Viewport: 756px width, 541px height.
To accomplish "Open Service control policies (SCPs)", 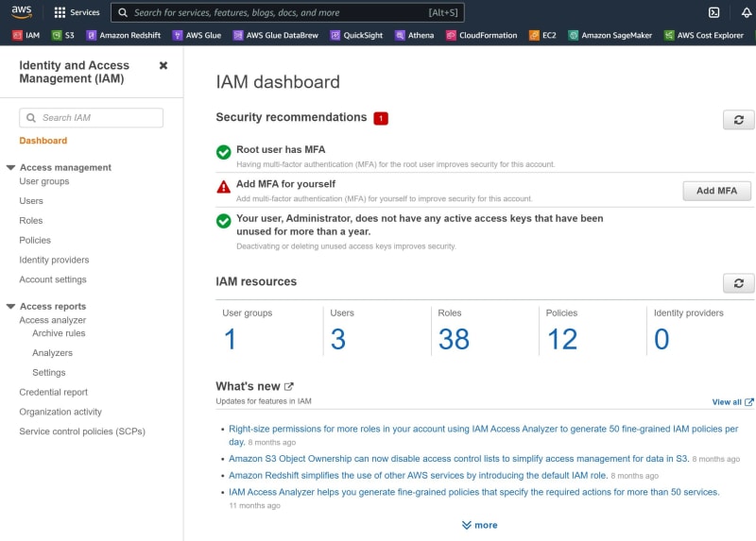I will coord(82,431).
